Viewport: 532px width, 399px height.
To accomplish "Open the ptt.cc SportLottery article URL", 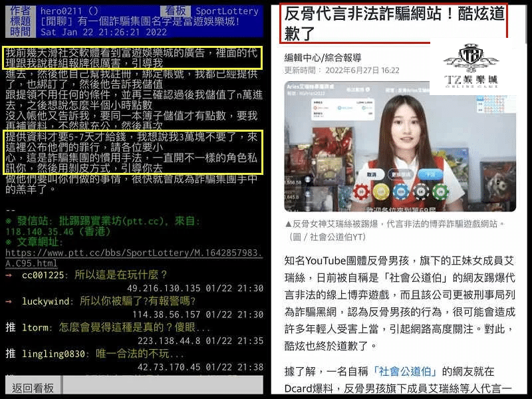I will [x=134, y=258].
